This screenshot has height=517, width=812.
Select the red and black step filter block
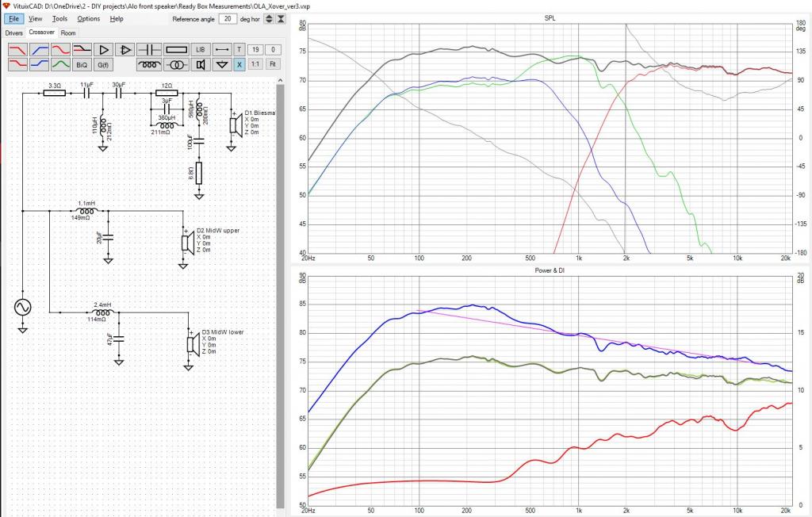pos(82,50)
